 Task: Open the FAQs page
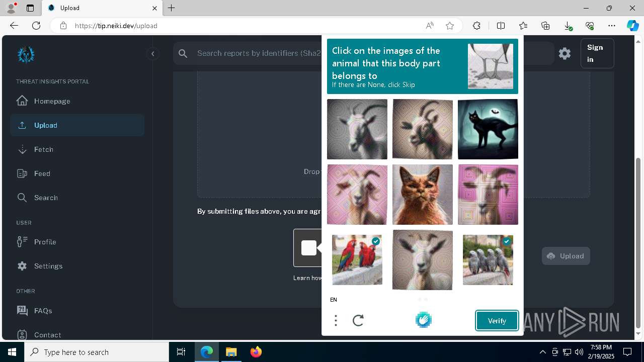77,311
